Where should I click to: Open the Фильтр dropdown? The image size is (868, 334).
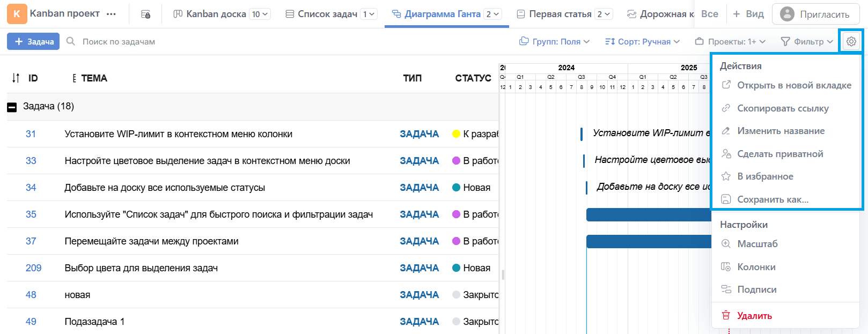(807, 41)
